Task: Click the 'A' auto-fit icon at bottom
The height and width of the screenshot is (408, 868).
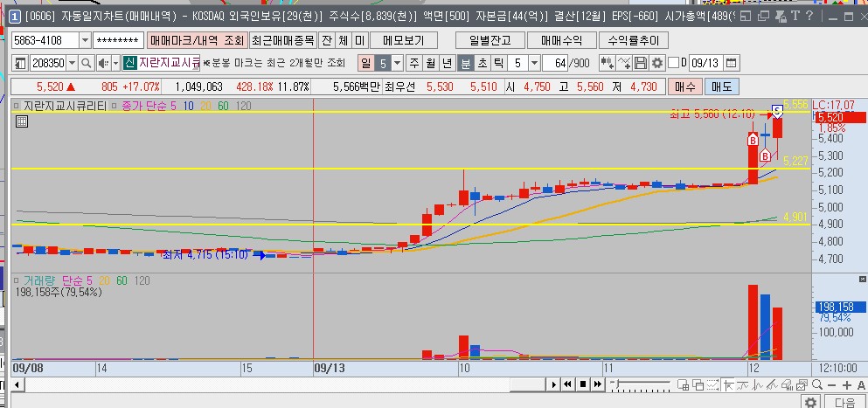Action: coord(861,384)
